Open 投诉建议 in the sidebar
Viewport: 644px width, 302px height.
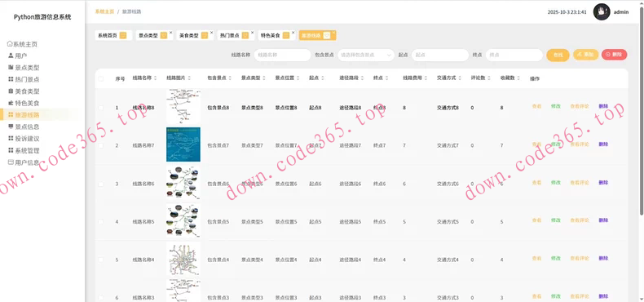[x=27, y=139]
